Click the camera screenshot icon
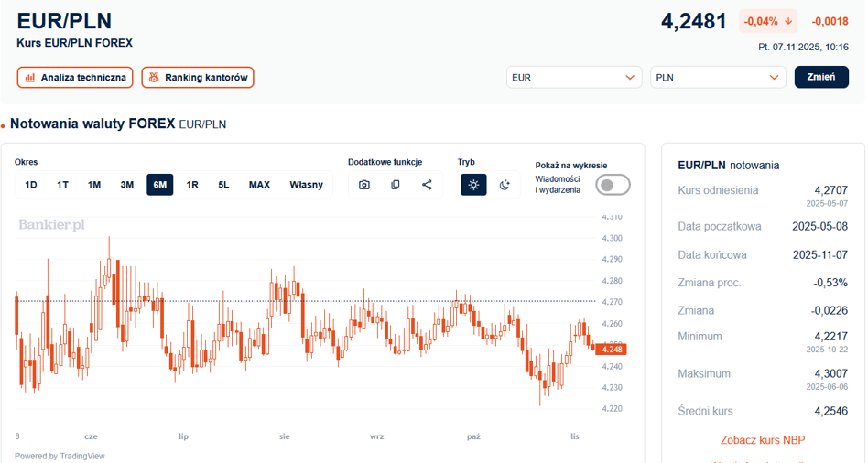868x463 pixels. coord(364,185)
